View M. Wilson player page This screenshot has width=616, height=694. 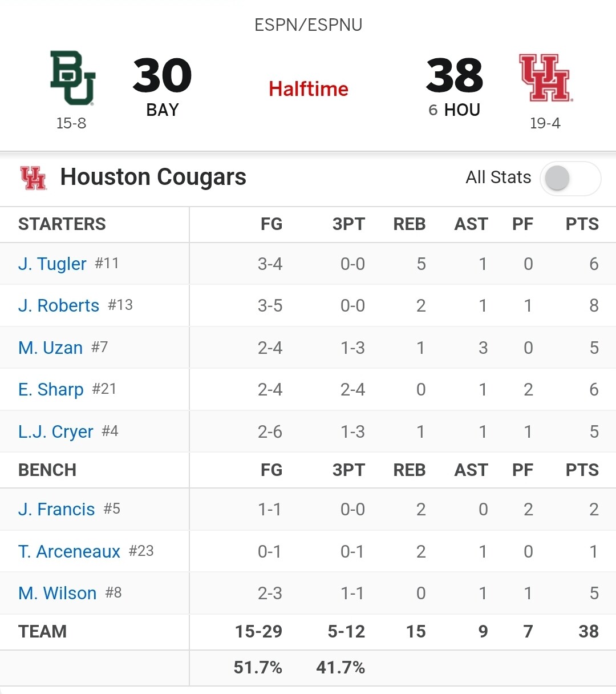[58, 593]
